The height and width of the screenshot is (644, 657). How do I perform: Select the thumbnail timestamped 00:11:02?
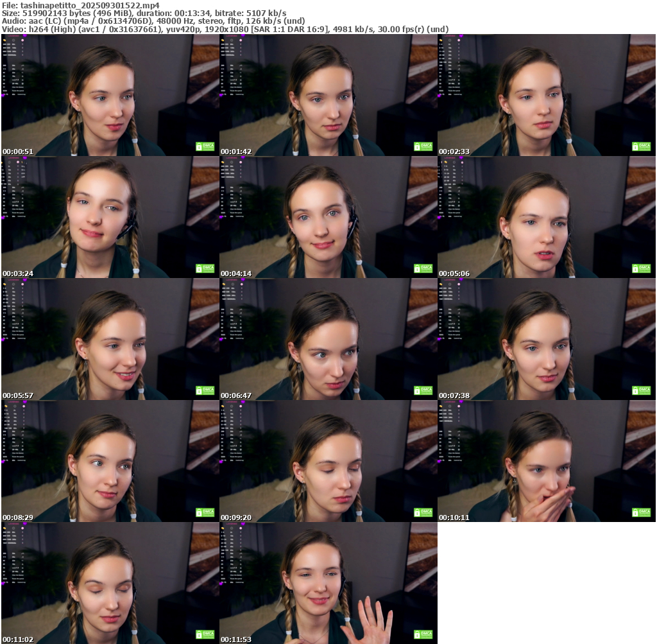pyautogui.click(x=110, y=583)
